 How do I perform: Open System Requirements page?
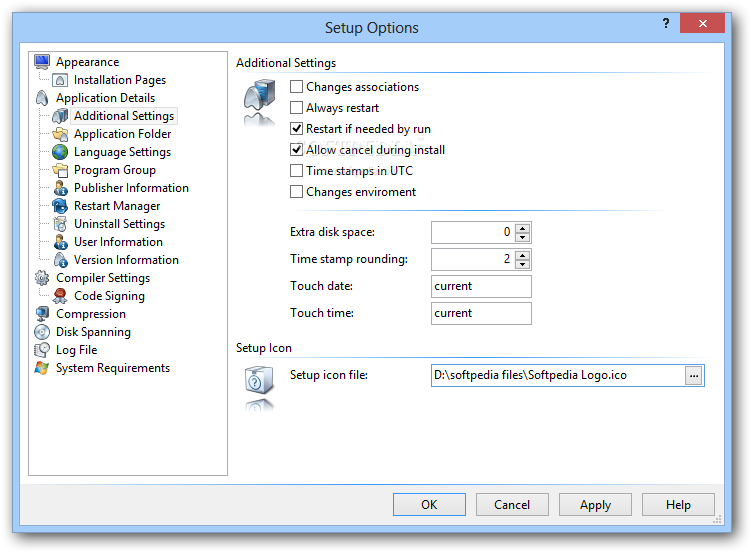coord(113,368)
